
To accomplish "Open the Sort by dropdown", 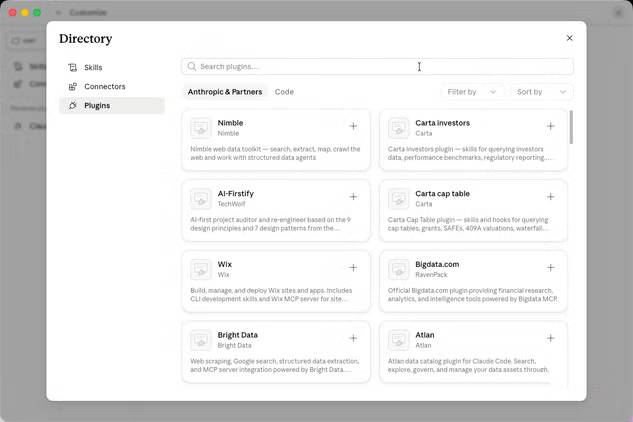I will 542,92.
